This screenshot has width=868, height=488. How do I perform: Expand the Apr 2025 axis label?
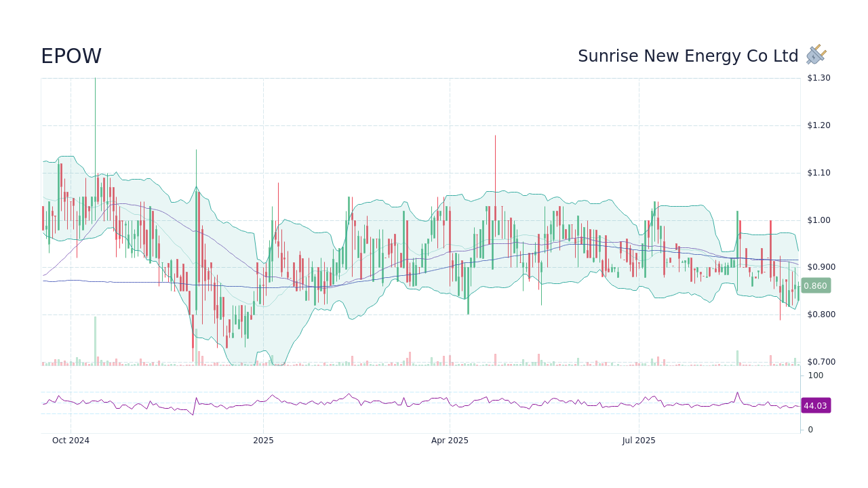click(450, 441)
